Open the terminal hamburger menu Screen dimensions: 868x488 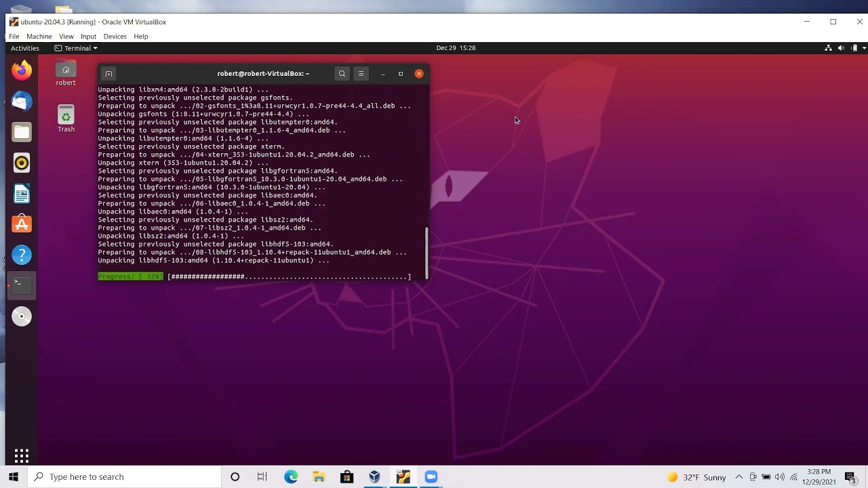[x=361, y=73]
